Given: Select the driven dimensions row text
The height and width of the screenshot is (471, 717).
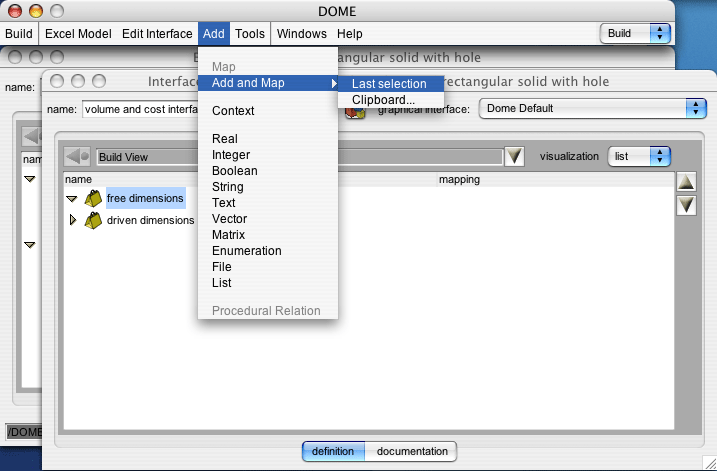Looking at the screenshot, I should click(150, 220).
